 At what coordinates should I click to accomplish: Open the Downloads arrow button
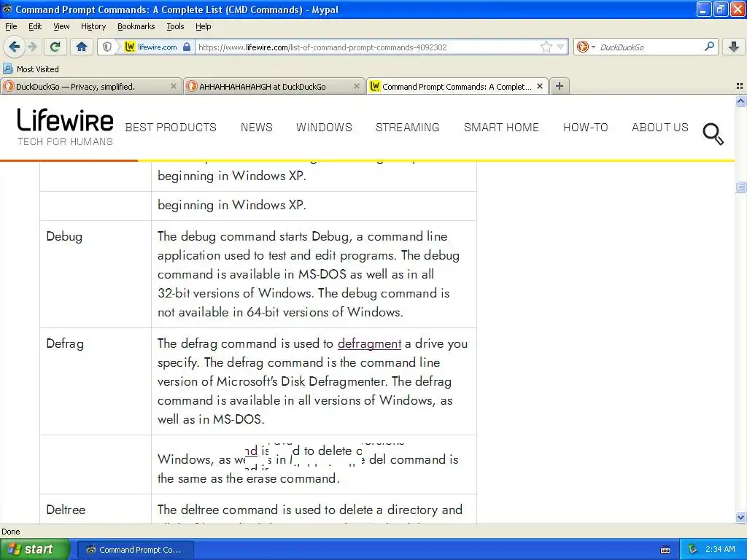click(x=734, y=47)
